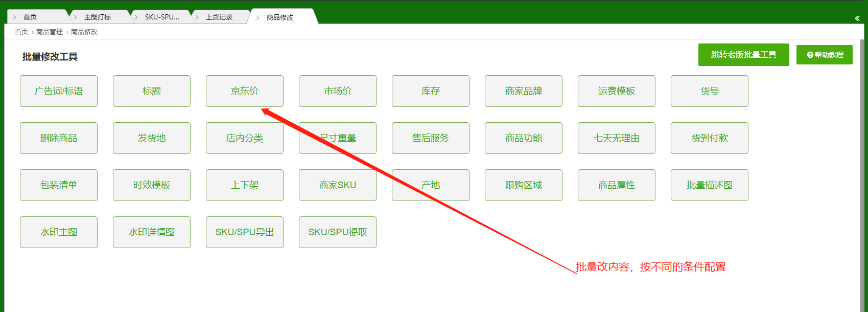Select the 上下架 tool
Viewport: 868px width, 312px height.
[244, 185]
